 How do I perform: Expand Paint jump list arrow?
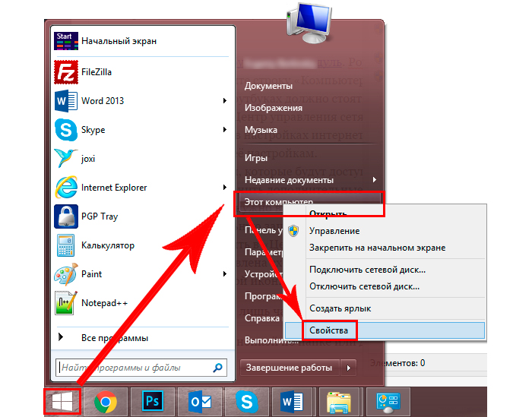point(225,273)
